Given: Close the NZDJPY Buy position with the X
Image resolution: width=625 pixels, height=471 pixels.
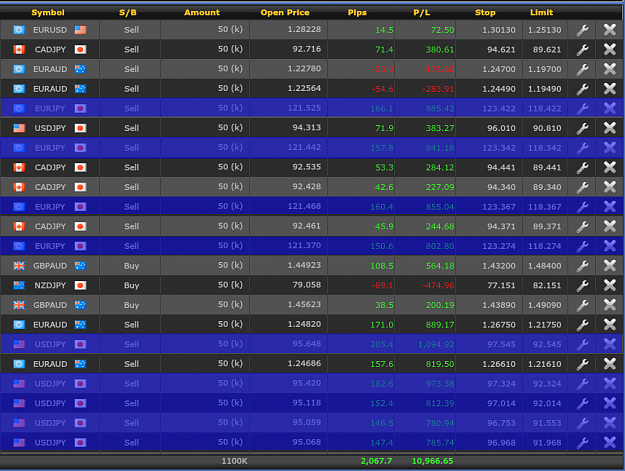Looking at the screenshot, I should click(x=609, y=285).
